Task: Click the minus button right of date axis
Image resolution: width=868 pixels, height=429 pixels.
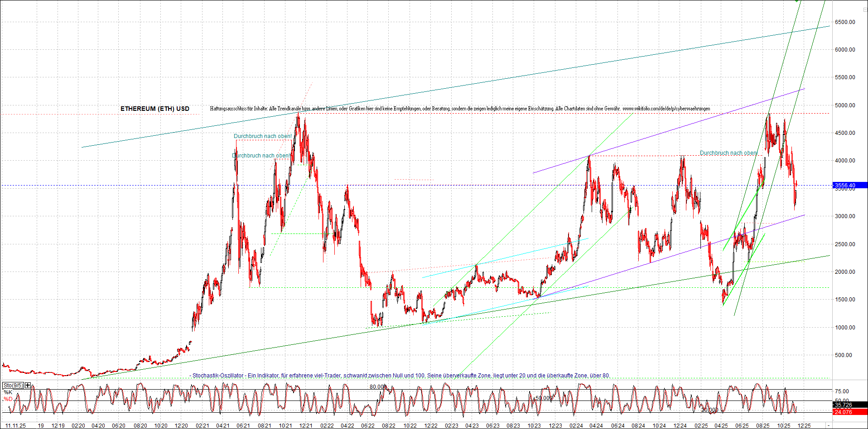Action: [829, 426]
